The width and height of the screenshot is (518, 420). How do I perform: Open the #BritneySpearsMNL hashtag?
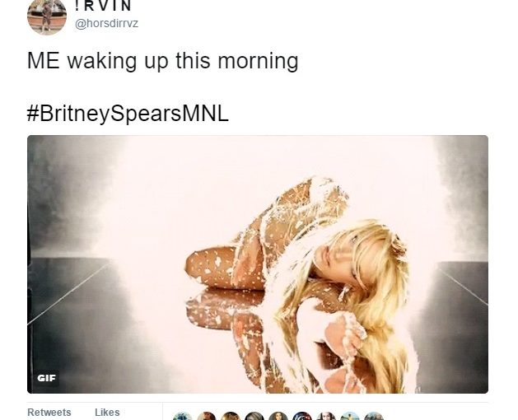tap(128, 114)
